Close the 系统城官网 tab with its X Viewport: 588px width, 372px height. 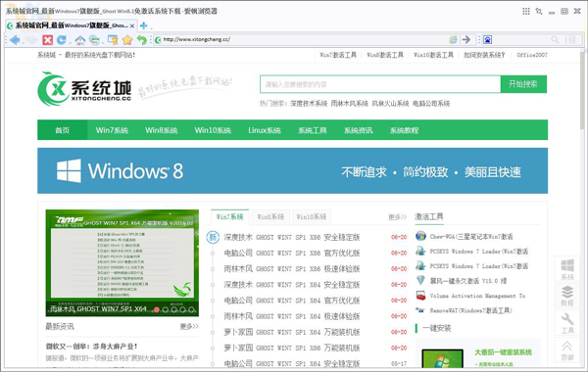[x=132, y=25]
